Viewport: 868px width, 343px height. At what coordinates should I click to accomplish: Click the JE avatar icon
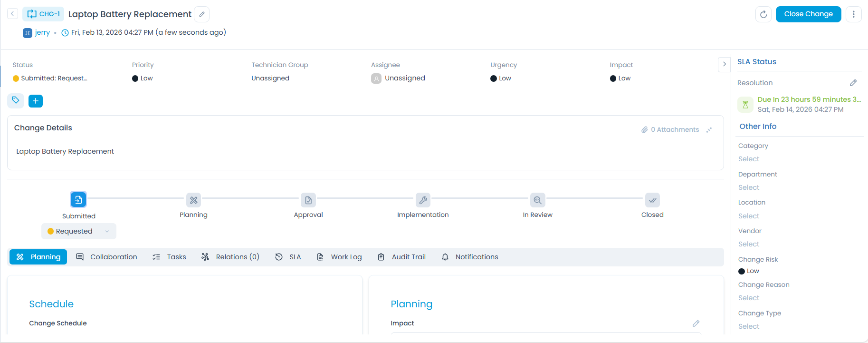click(28, 33)
